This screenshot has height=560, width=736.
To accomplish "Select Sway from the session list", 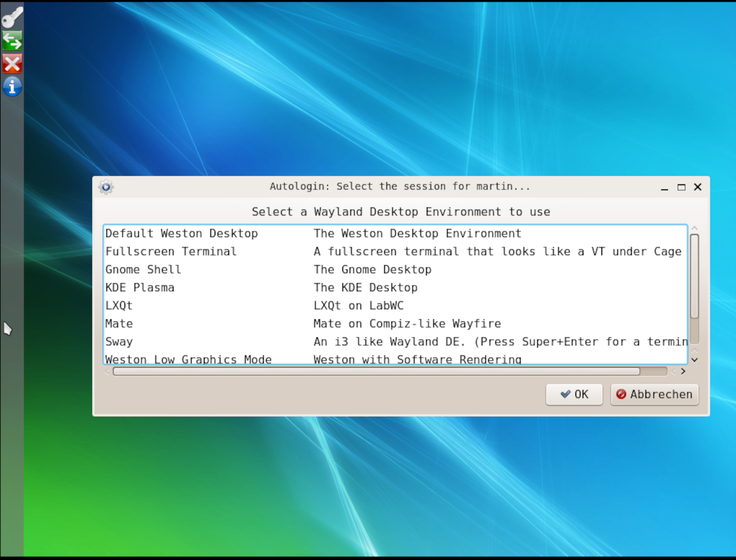I will coord(119,342).
